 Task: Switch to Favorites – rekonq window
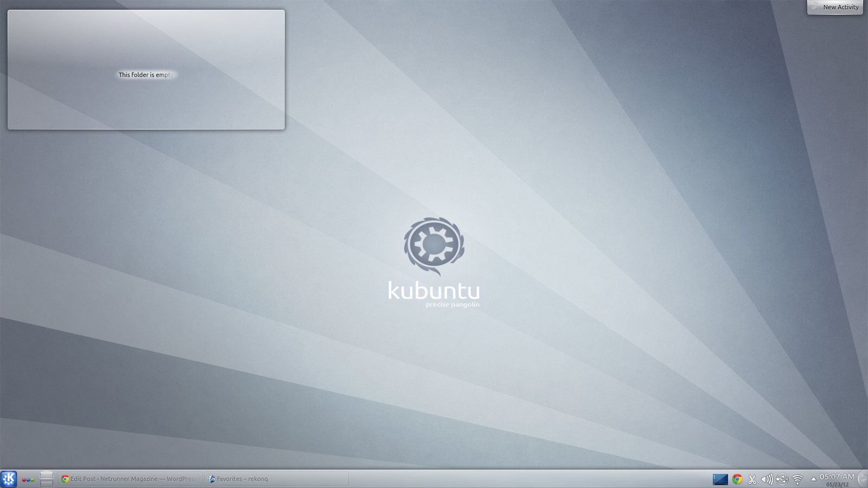click(x=277, y=479)
